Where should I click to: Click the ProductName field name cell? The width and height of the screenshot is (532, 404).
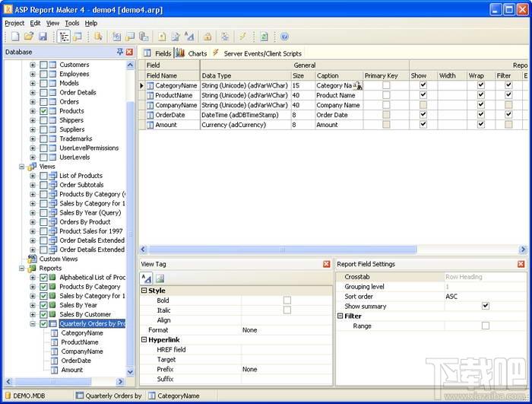point(174,95)
